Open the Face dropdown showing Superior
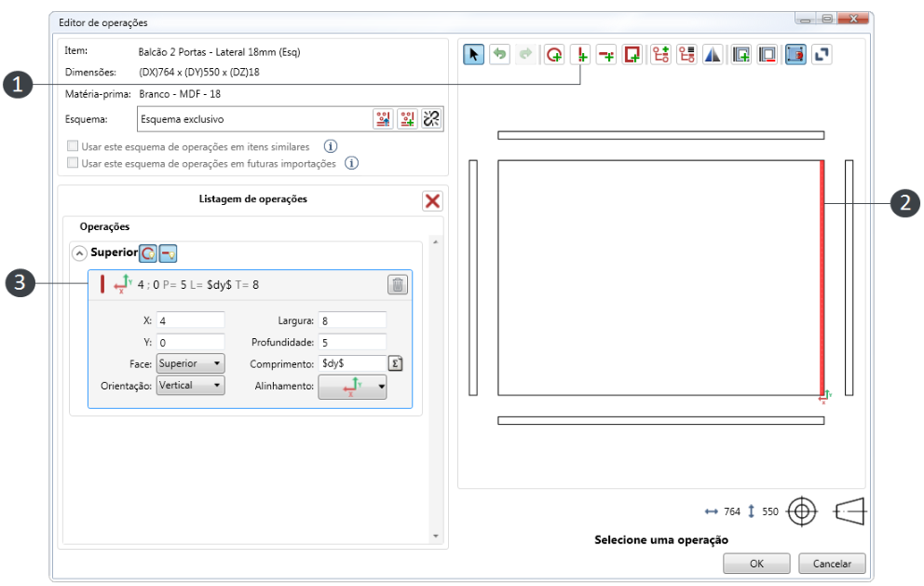Screen dimensions: 924x586 (190, 363)
